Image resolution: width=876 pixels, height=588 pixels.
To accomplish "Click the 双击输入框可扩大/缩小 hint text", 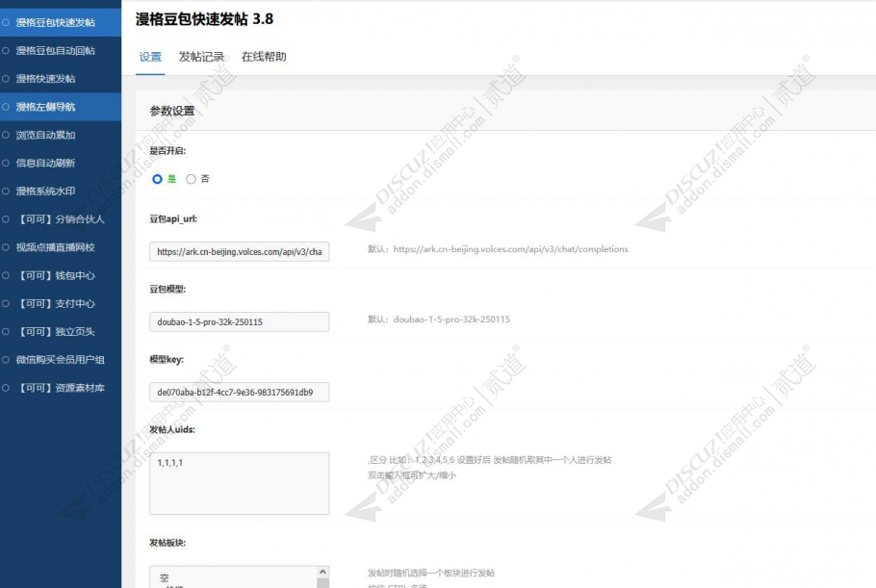I will [412, 475].
